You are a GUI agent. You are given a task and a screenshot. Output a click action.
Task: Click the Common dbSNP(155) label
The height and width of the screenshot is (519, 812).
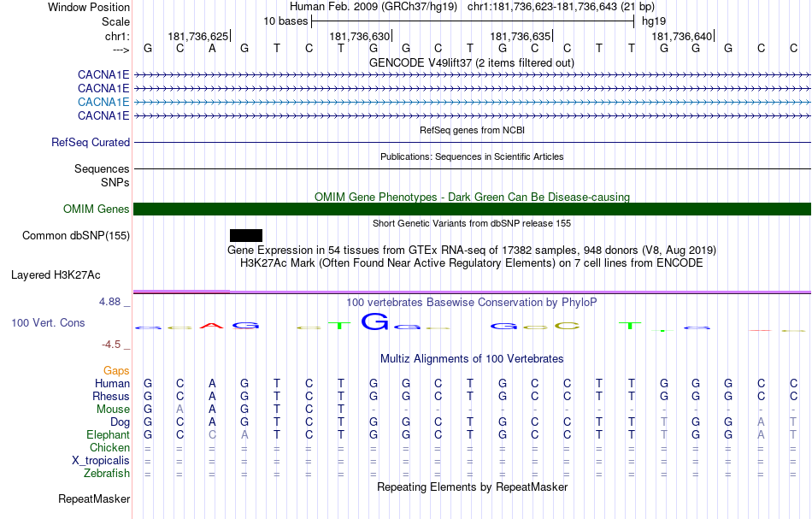76,236
